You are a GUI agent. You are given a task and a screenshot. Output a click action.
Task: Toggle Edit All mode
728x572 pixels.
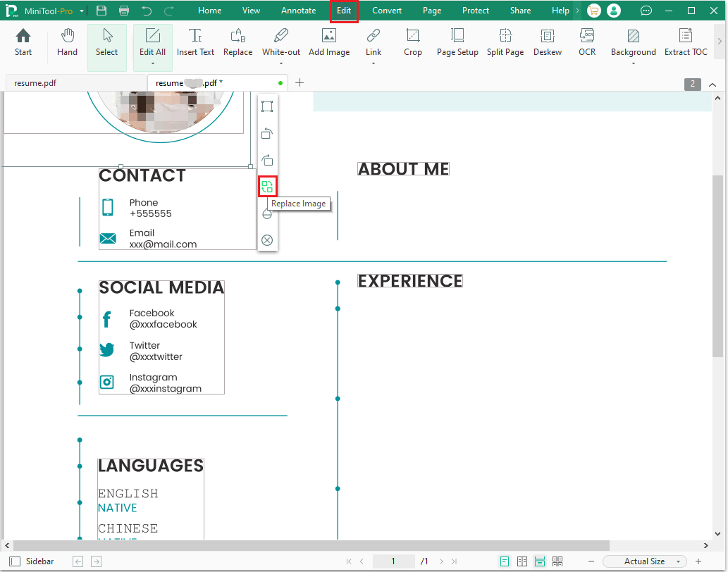tap(153, 42)
